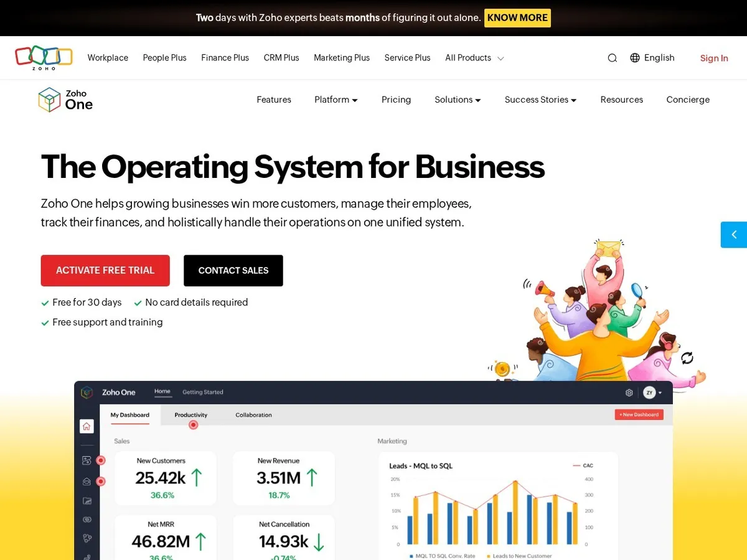Select the Home tab in dashboard header
Screen dimensions: 747x560
tap(162, 392)
